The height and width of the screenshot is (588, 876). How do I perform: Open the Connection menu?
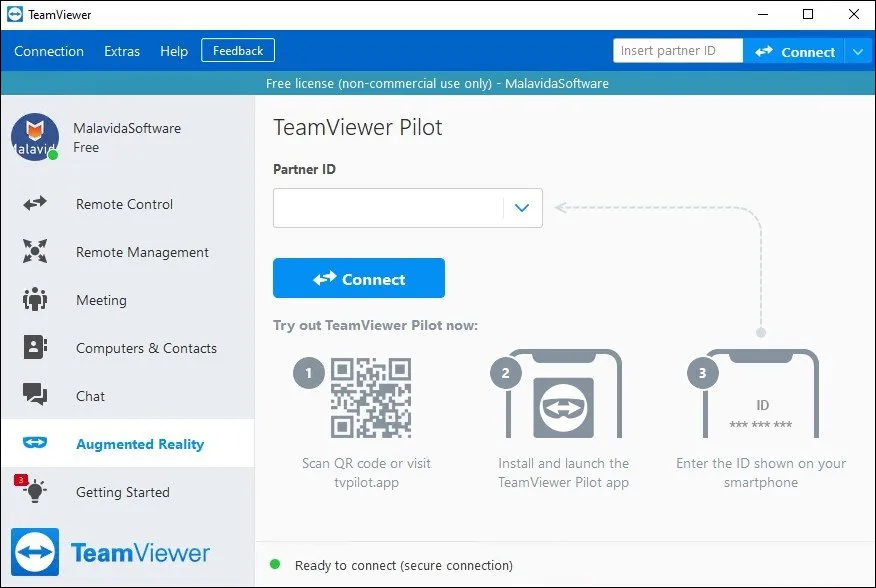49,51
